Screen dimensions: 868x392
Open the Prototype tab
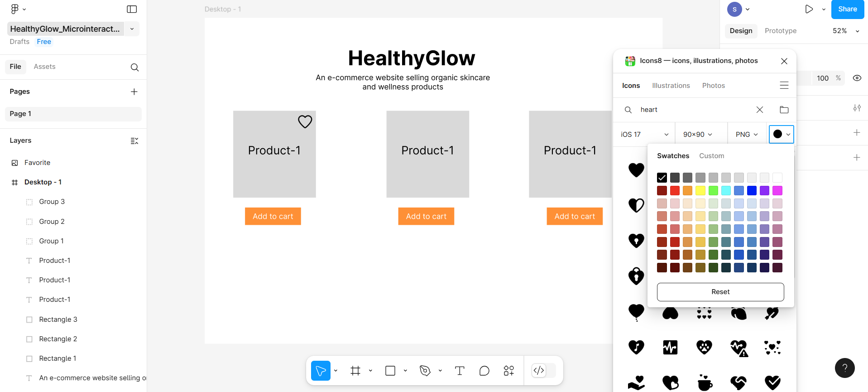click(x=780, y=31)
